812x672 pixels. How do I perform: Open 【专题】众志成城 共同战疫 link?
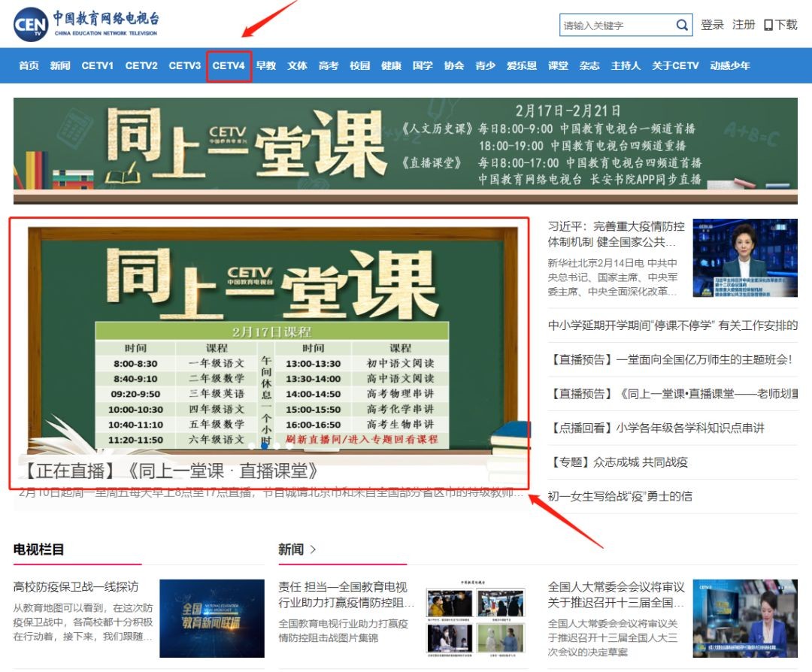pyautogui.click(x=618, y=462)
